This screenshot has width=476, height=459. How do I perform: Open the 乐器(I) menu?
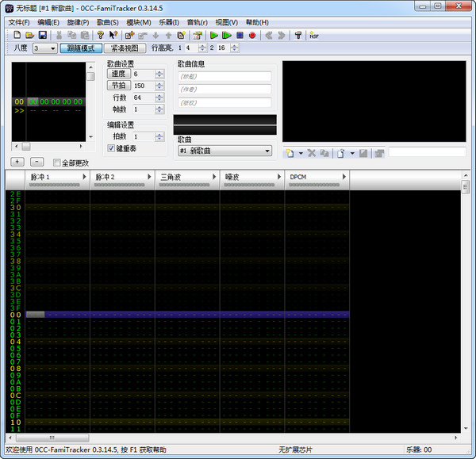[170, 22]
